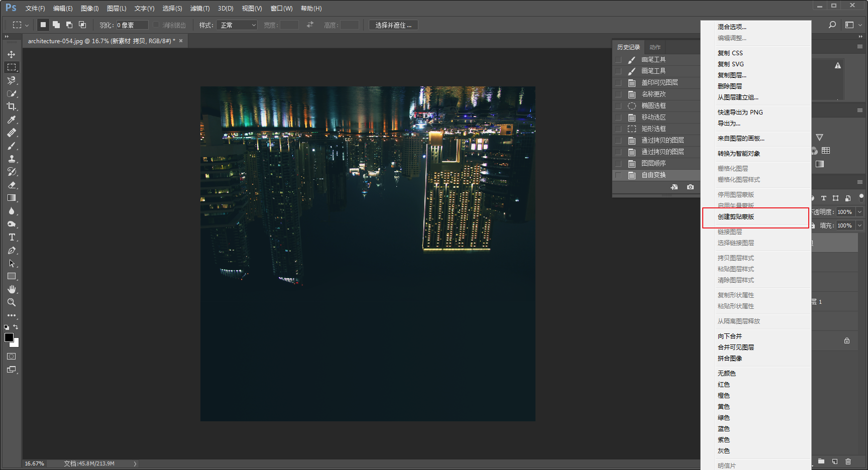Close the architecture-054.jpg document tab

coord(181,41)
